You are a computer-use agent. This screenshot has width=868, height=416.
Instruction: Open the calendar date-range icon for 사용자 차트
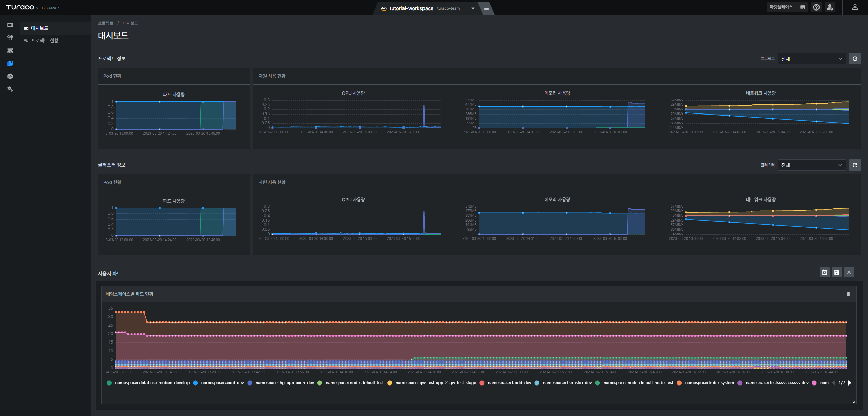pyautogui.click(x=825, y=272)
